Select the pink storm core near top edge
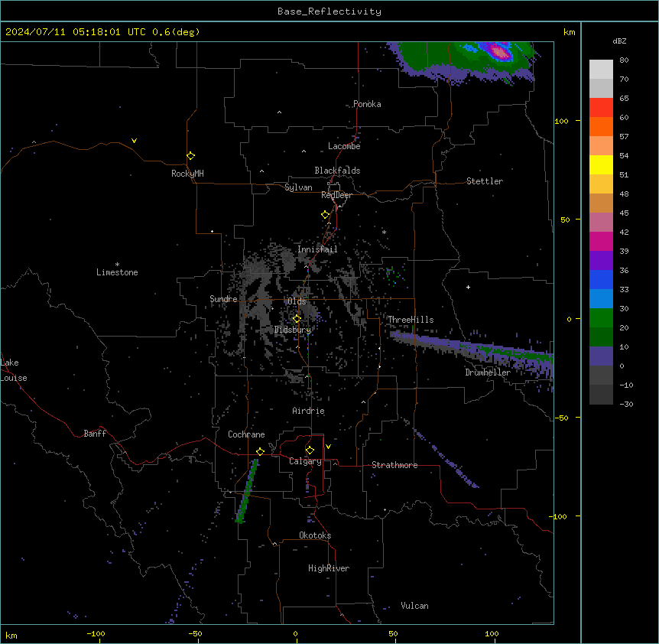 pos(500,53)
